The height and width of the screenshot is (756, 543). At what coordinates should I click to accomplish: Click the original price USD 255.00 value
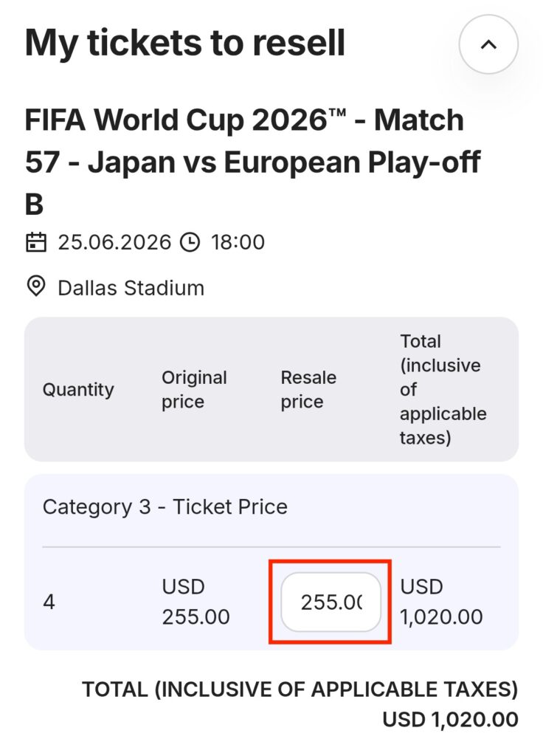pyautogui.click(x=196, y=602)
